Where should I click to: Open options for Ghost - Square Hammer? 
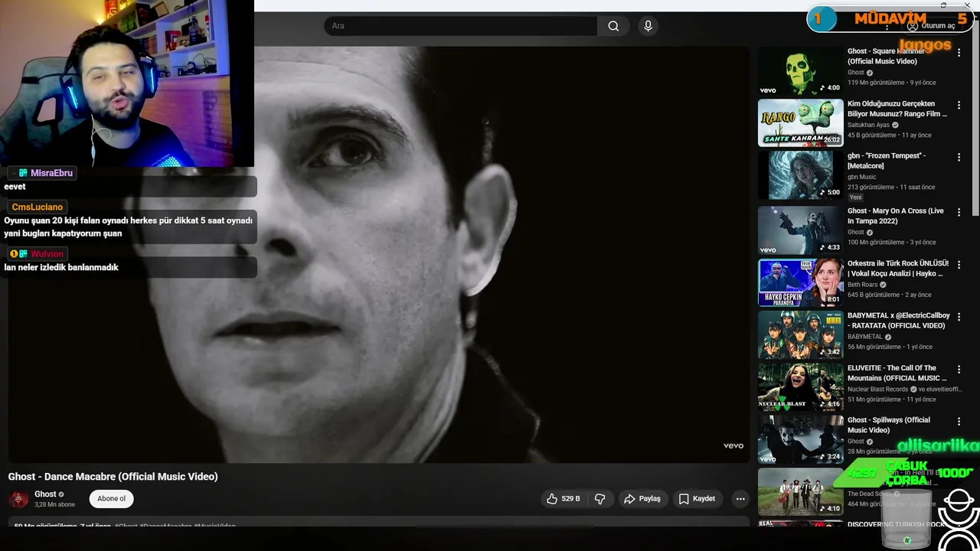pos(959,53)
